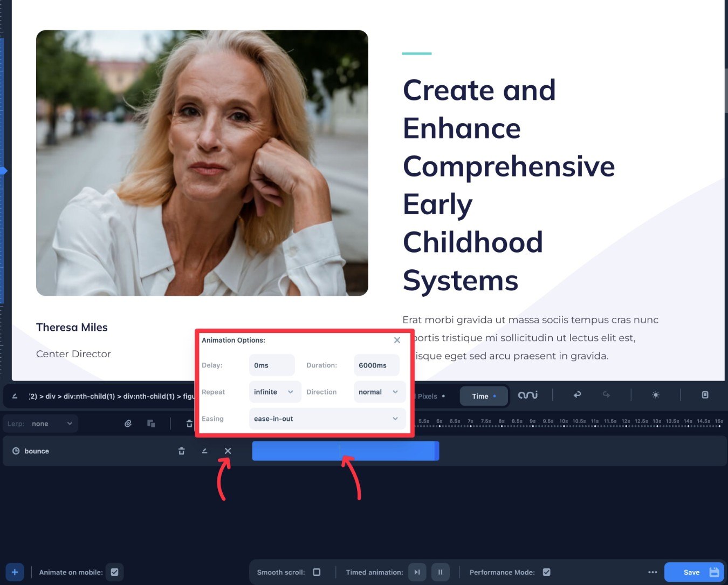Save the animation with Save button
This screenshot has width=728, height=585.
click(x=694, y=572)
